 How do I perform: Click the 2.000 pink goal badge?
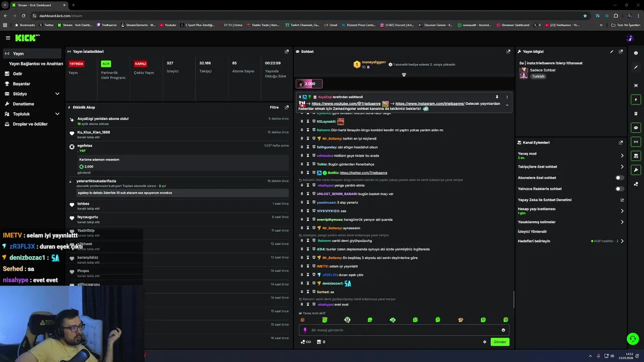[309, 83]
